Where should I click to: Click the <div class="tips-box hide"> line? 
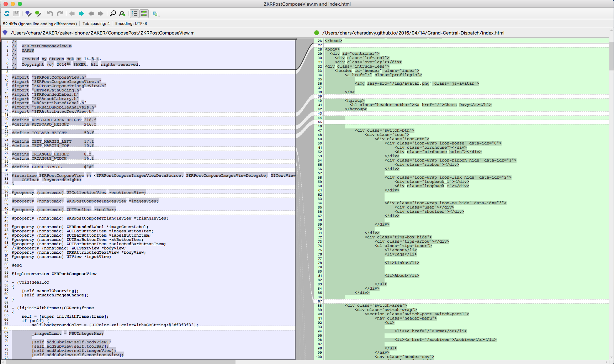pos(398,237)
